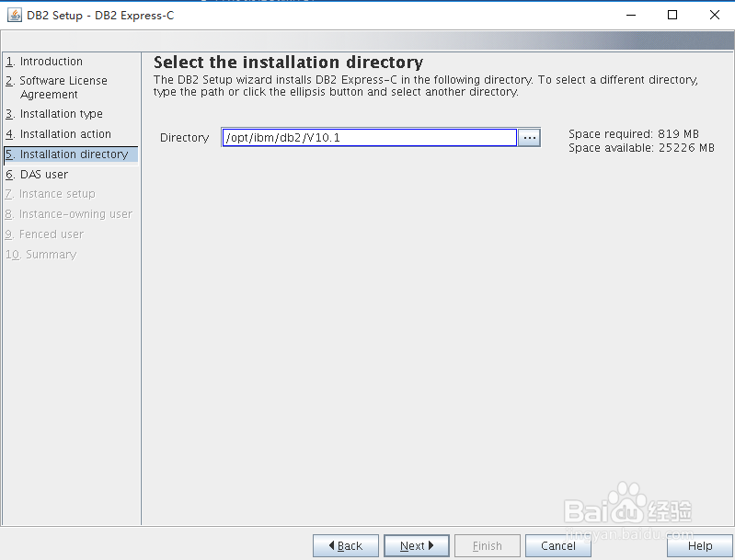
Task: Select step 2 Software License Agreement
Action: 57,87
